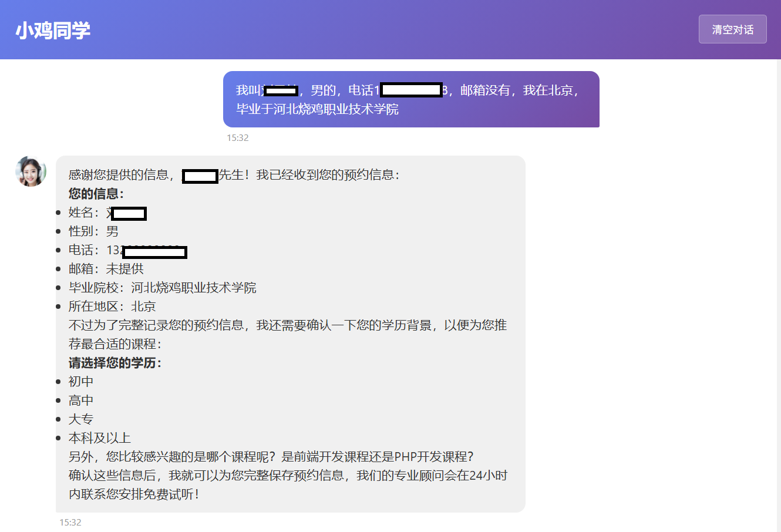
Task: Click the 性别：男 list item
Action: tap(93, 231)
